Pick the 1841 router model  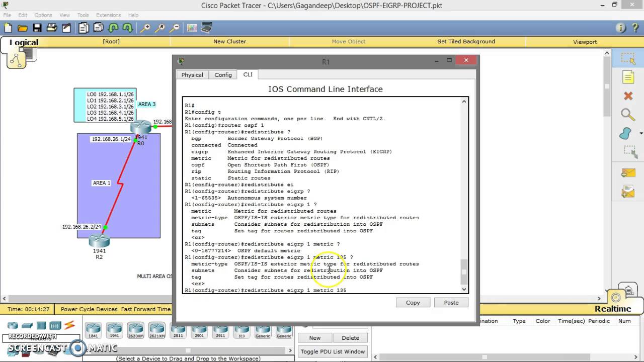point(93,330)
